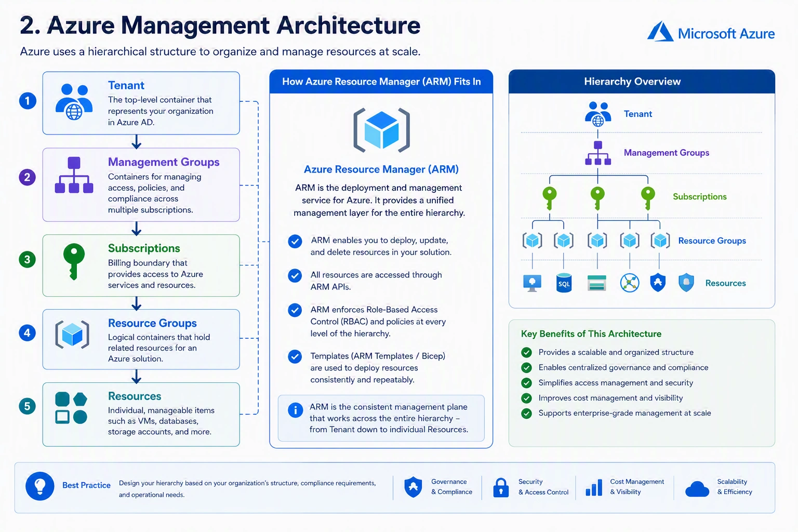The image size is (798, 532).
Task: Click the dark blue shield icon in Resources row
Action: 658,283
